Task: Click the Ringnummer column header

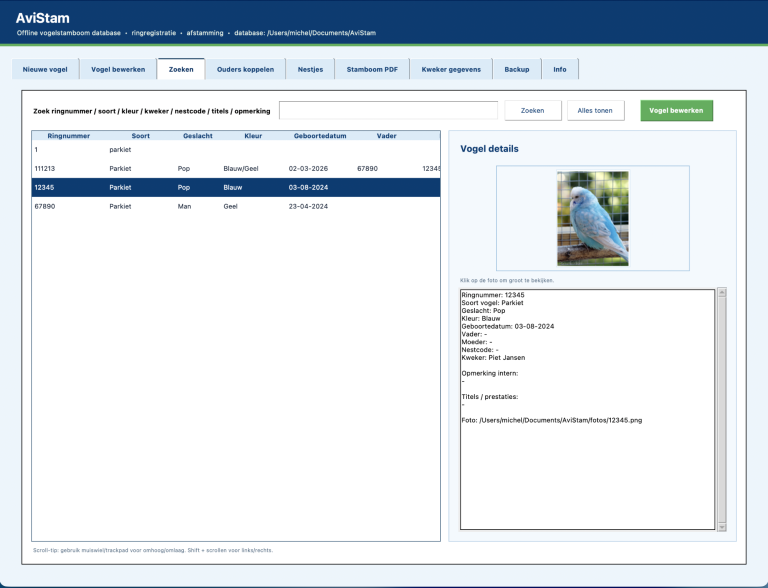Action: pyautogui.click(x=69, y=136)
